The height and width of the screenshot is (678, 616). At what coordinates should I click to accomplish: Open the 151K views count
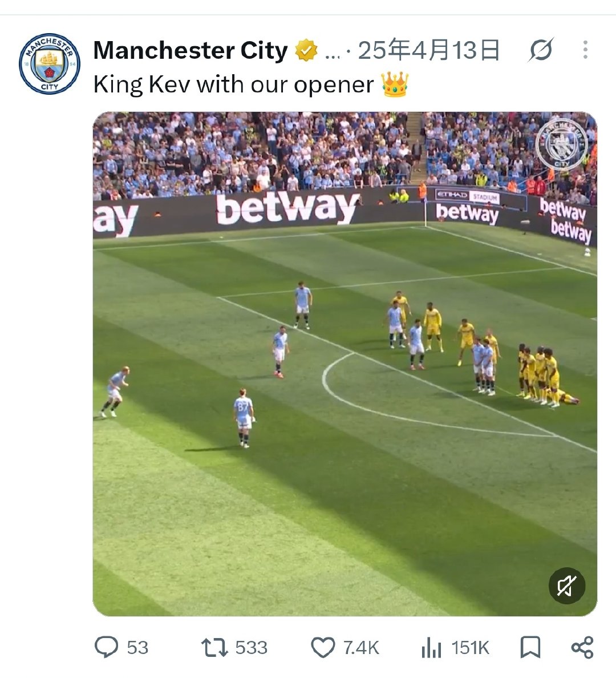coord(471,648)
